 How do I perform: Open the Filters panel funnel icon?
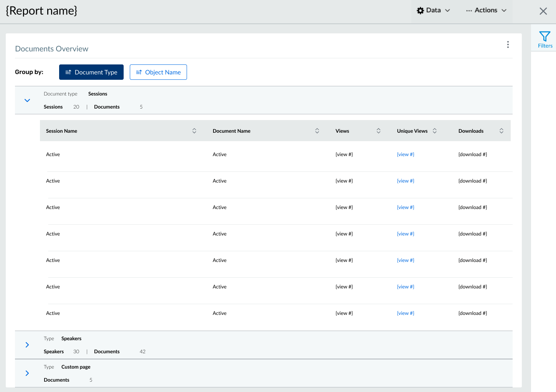pyautogui.click(x=545, y=36)
